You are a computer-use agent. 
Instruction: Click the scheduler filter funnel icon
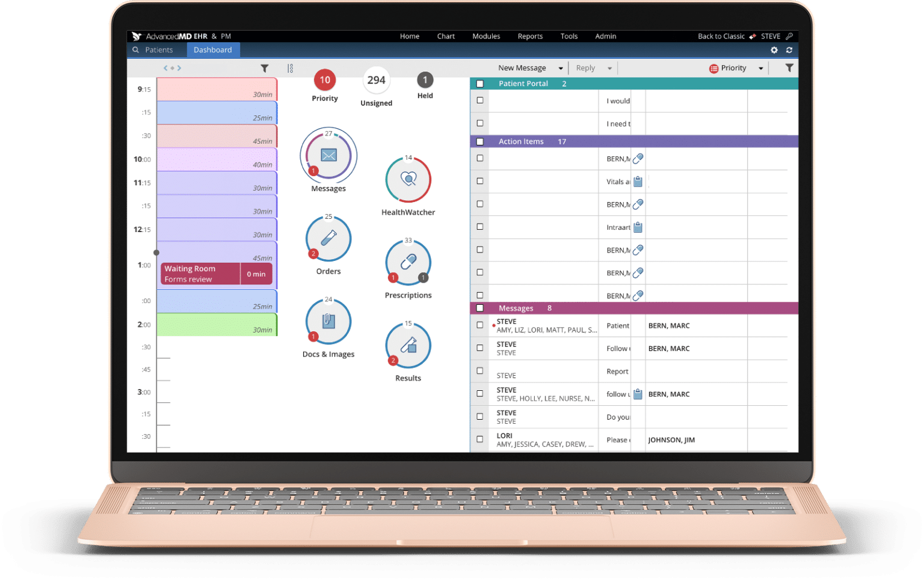point(265,69)
